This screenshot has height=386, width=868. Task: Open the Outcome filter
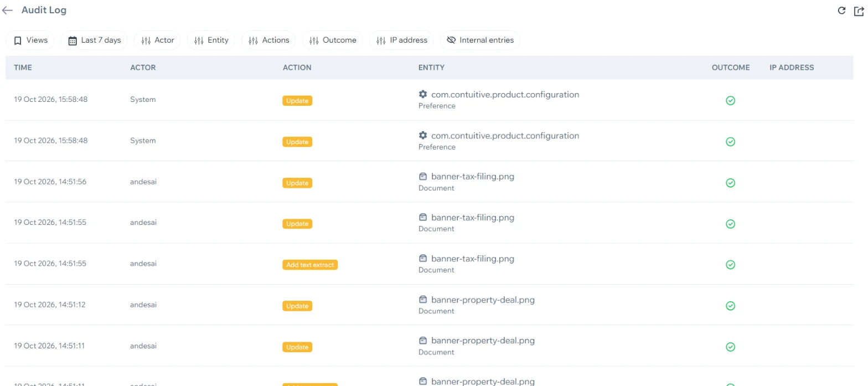click(x=332, y=40)
